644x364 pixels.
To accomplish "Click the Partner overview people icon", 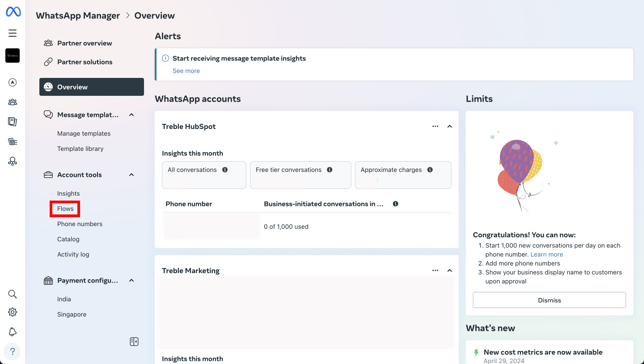I will [48, 43].
